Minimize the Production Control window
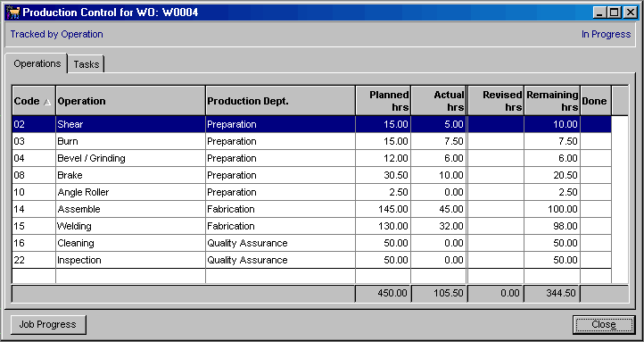 [x=600, y=13]
